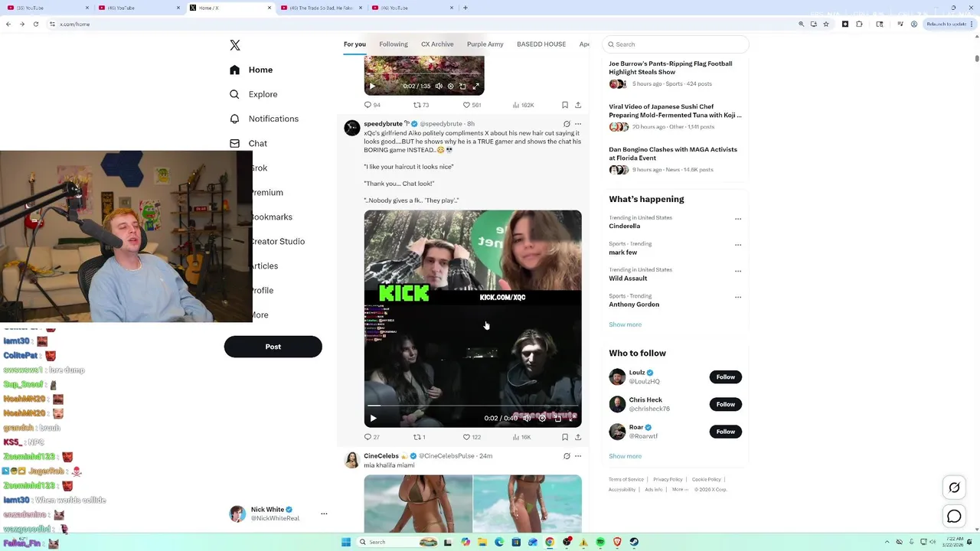
Task: Open the Terms of Service link
Action: tap(626, 480)
